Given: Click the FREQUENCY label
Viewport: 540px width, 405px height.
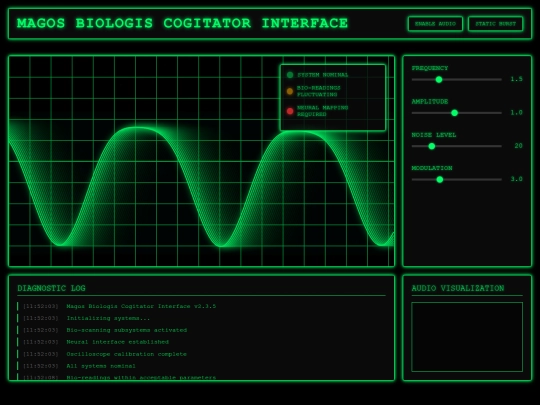Looking at the screenshot, I should (430, 68).
